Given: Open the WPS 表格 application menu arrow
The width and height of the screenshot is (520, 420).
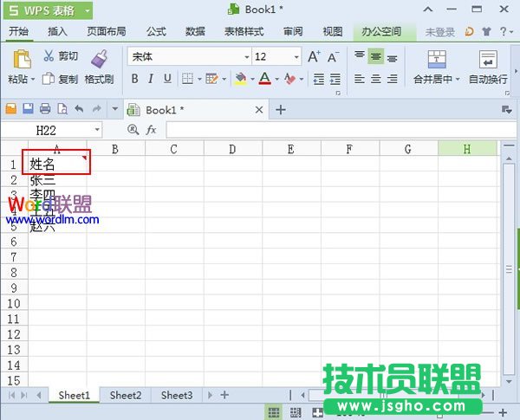Looking at the screenshot, I should point(88,10).
